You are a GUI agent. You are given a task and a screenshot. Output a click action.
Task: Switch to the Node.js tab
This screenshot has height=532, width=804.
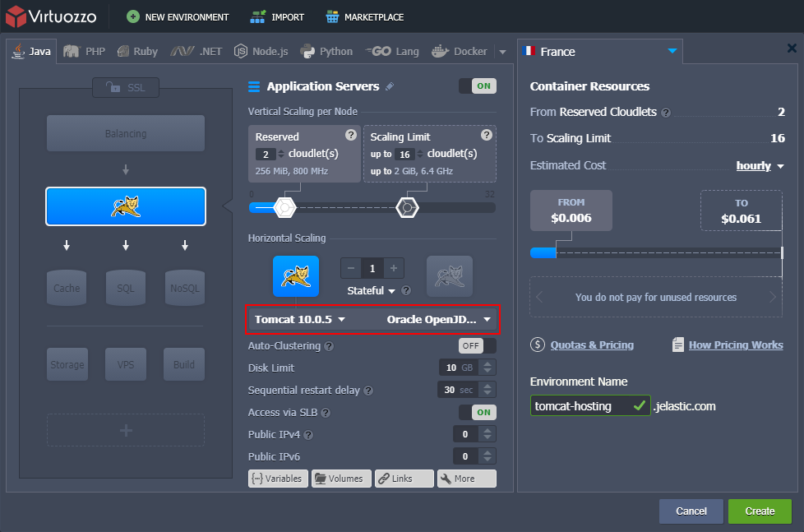261,51
